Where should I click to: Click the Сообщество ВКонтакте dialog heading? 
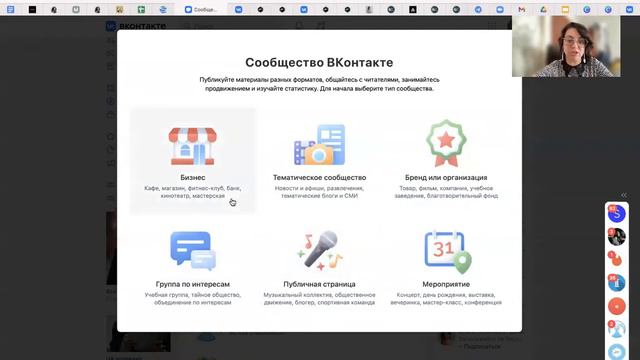pyautogui.click(x=319, y=62)
